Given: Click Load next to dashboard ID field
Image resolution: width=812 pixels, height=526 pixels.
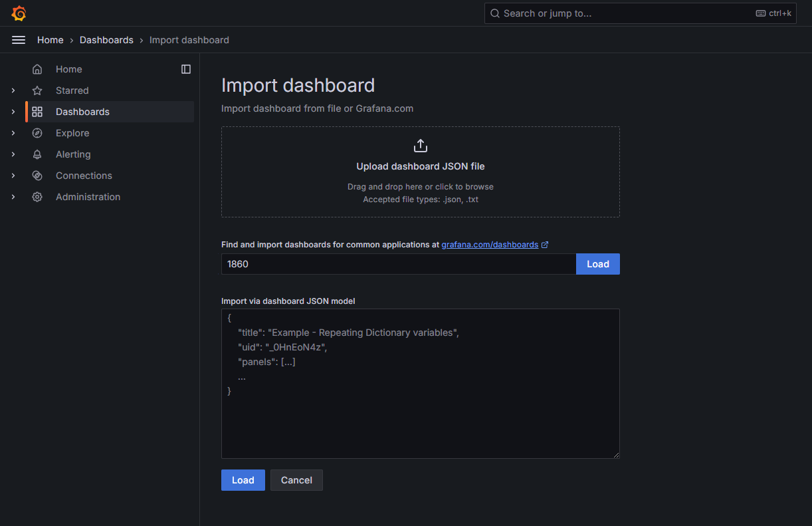Looking at the screenshot, I should (597, 264).
